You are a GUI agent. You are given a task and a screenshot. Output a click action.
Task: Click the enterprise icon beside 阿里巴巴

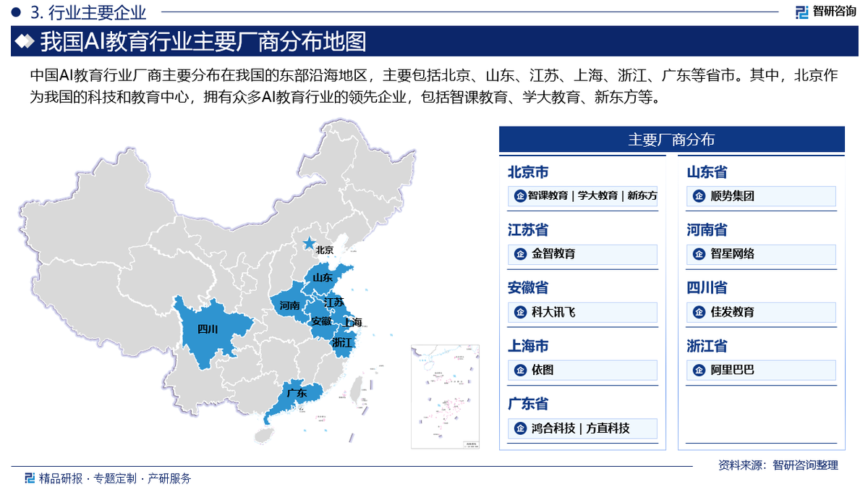(x=699, y=370)
